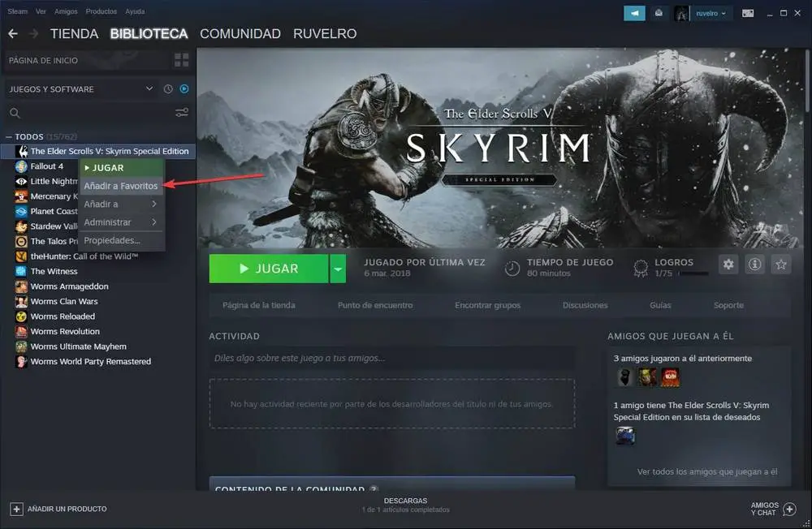Click the Stardew Valley game icon
The image size is (812, 529).
[x=21, y=226]
